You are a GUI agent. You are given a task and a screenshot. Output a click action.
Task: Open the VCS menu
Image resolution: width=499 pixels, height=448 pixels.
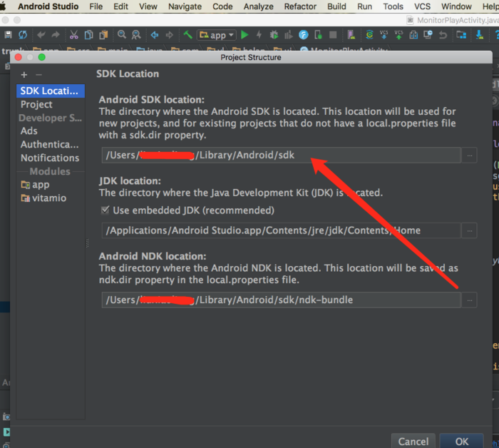(422, 6)
